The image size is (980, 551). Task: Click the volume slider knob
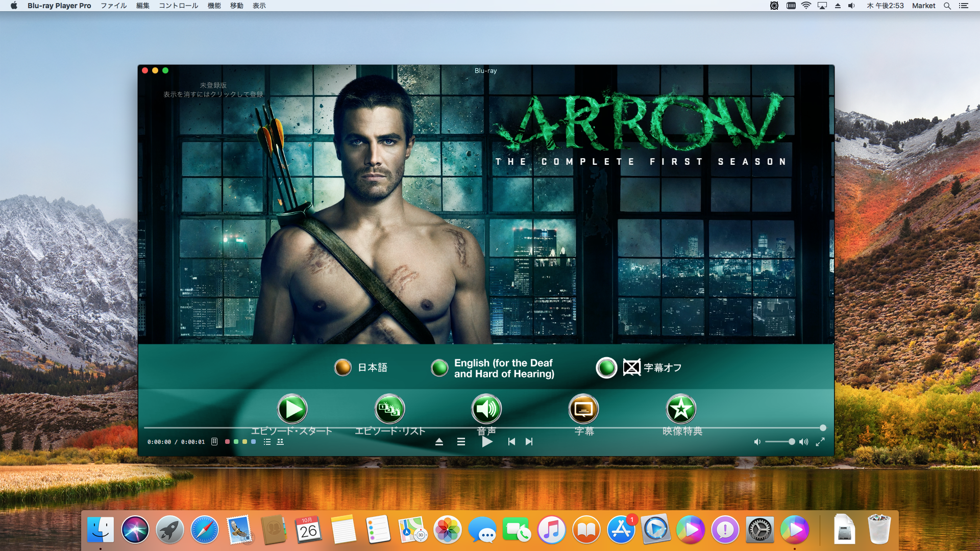point(792,442)
